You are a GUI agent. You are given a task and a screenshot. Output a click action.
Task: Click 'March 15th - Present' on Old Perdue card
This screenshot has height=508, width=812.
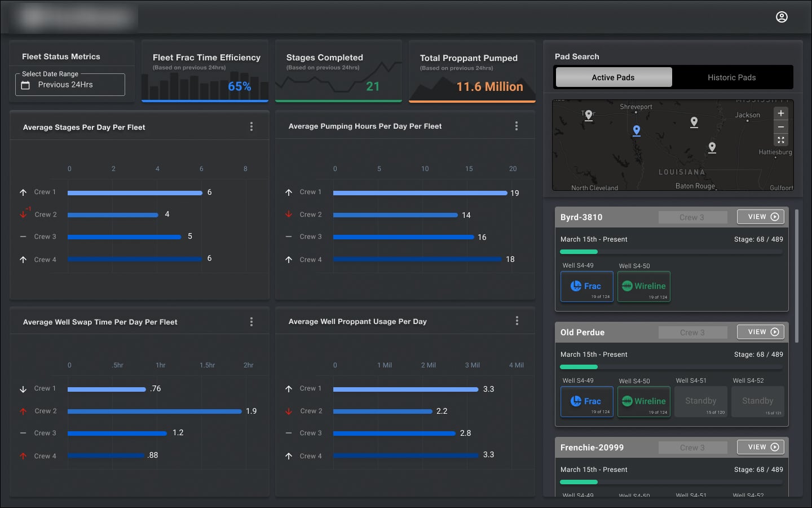pos(594,354)
